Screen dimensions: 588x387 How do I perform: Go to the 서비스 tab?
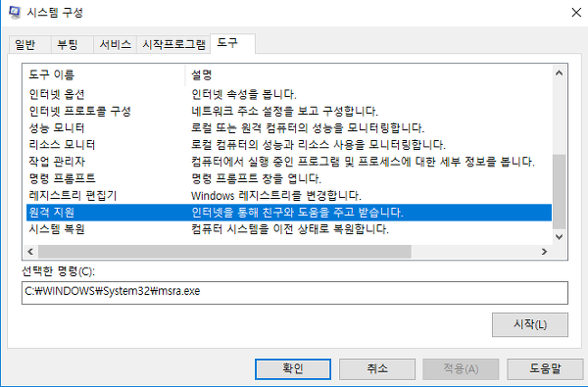coord(115,45)
